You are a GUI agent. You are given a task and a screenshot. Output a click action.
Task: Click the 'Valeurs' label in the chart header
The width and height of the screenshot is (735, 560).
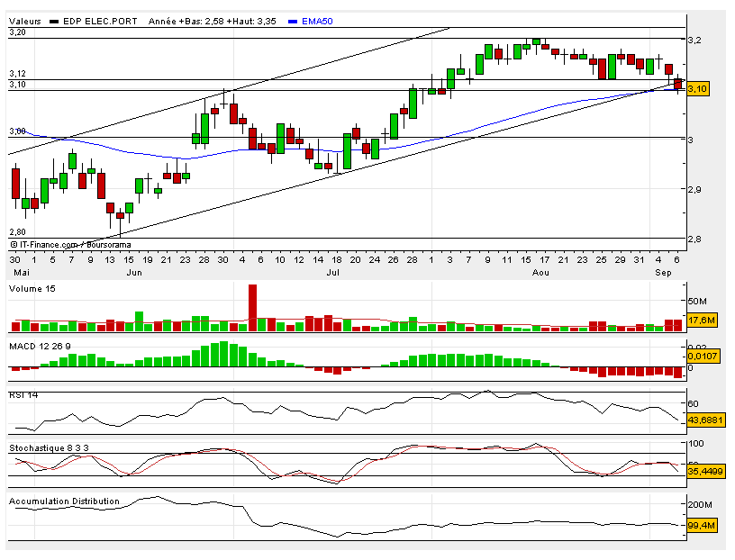pyautogui.click(x=25, y=21)
